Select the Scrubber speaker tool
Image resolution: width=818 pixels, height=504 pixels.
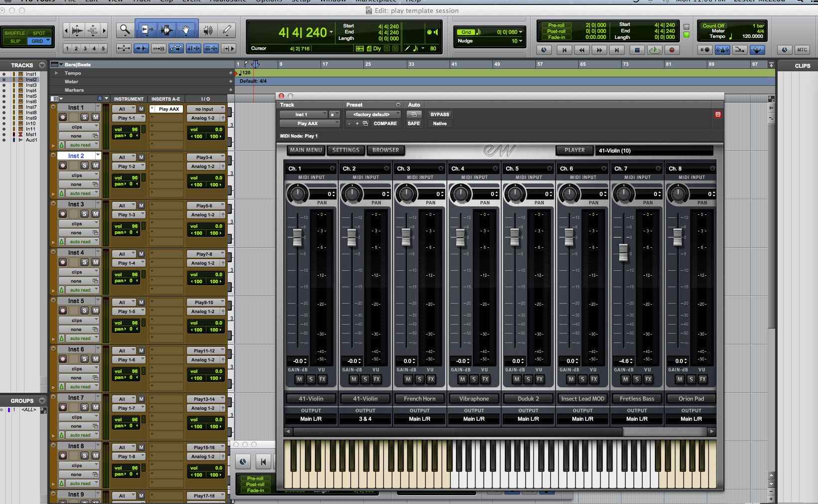tap(208, 30)
